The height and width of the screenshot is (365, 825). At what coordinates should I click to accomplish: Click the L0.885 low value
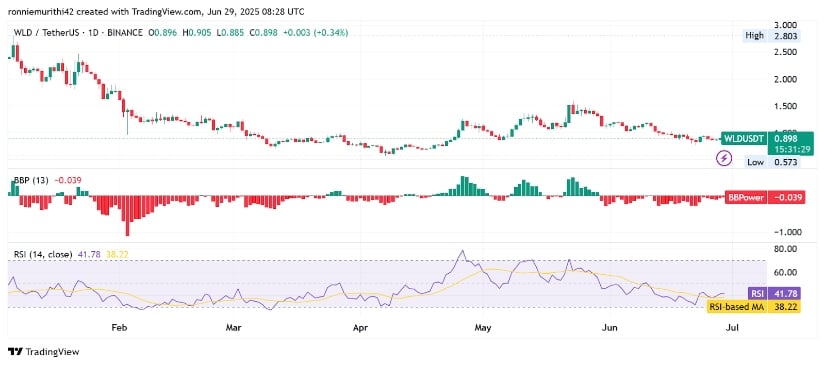(231, 33)
